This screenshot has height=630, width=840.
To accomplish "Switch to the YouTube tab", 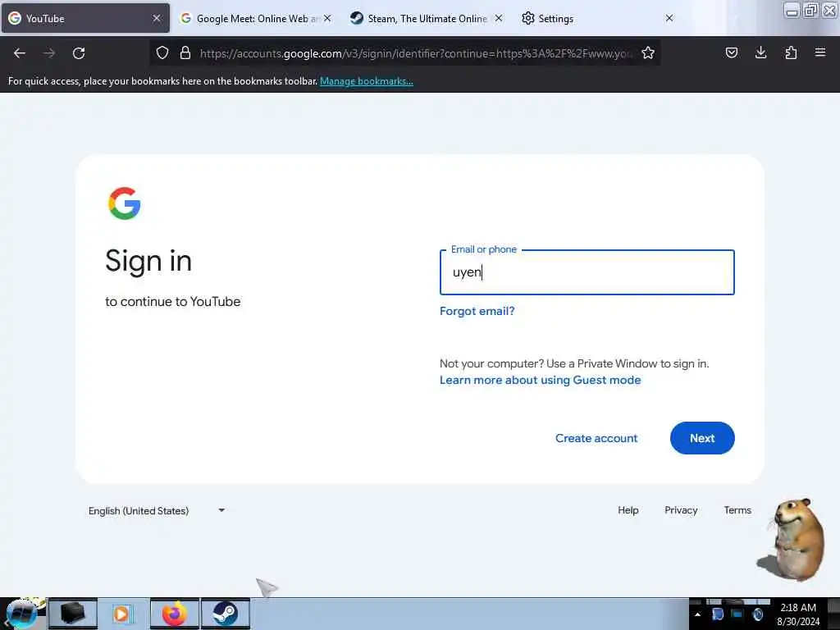I will coord(85,18).
